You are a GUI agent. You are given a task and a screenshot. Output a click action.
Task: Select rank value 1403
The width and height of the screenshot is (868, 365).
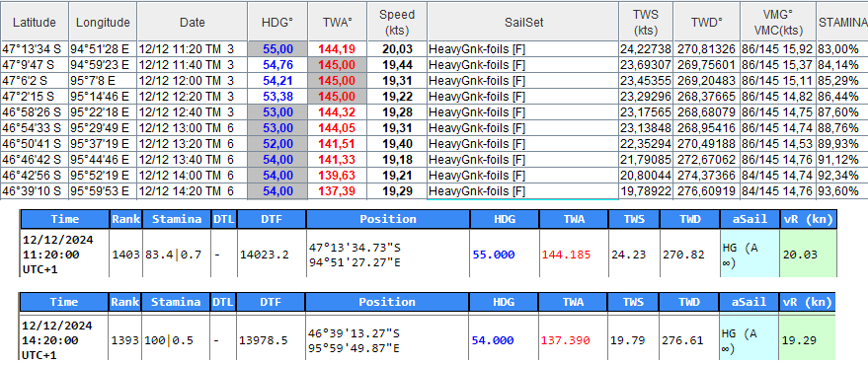click(x=125, y=255)
